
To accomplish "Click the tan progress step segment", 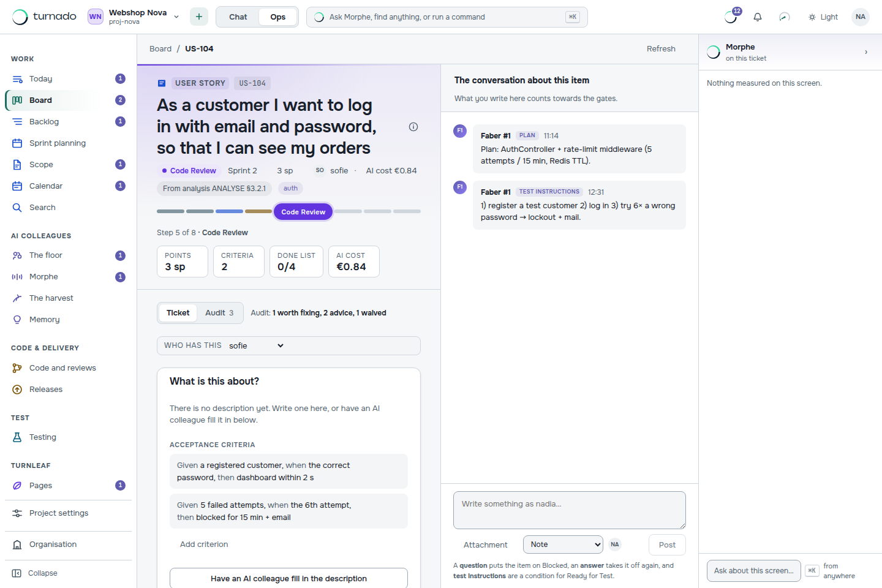I will [x=258, y=211].
